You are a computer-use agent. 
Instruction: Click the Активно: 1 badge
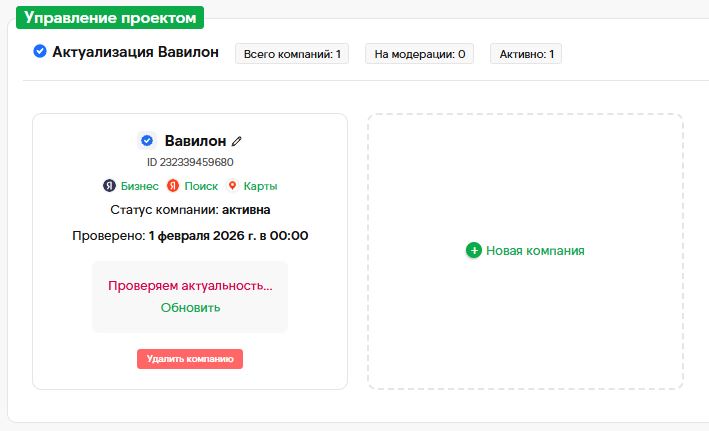[525, 53]
